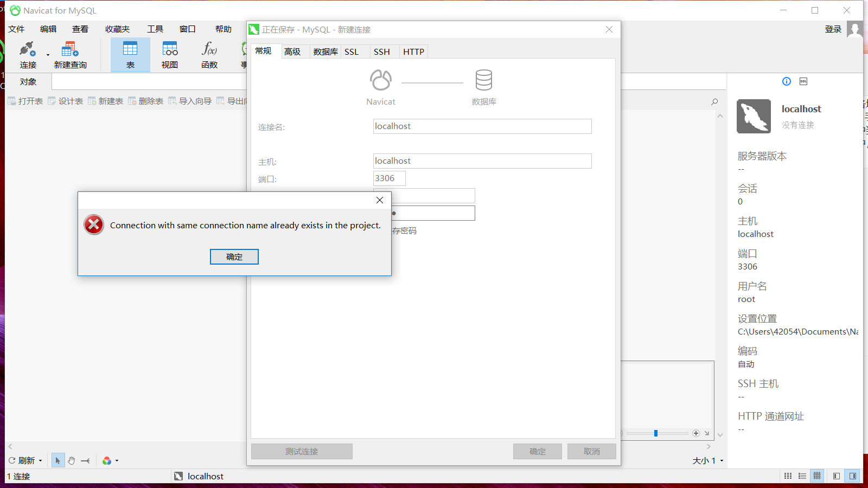The height and width of the screenshot is (488, 868).
Task: Select the hand move tool
Action: click(x=72, y=460)
